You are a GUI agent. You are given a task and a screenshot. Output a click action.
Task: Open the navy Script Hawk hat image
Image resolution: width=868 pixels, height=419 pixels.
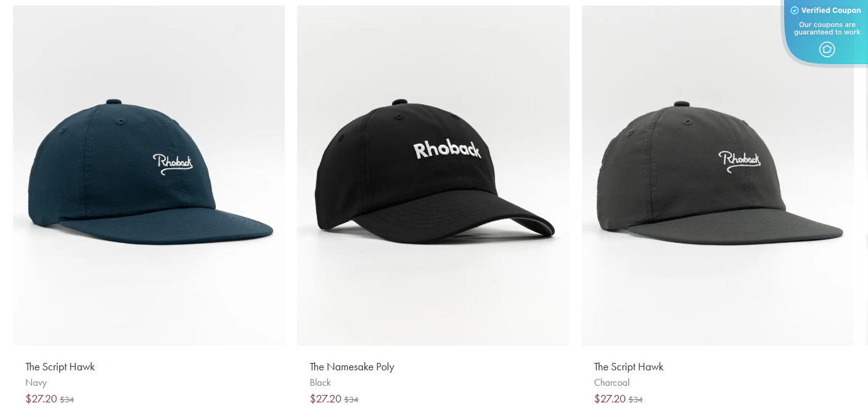(149, 176)
